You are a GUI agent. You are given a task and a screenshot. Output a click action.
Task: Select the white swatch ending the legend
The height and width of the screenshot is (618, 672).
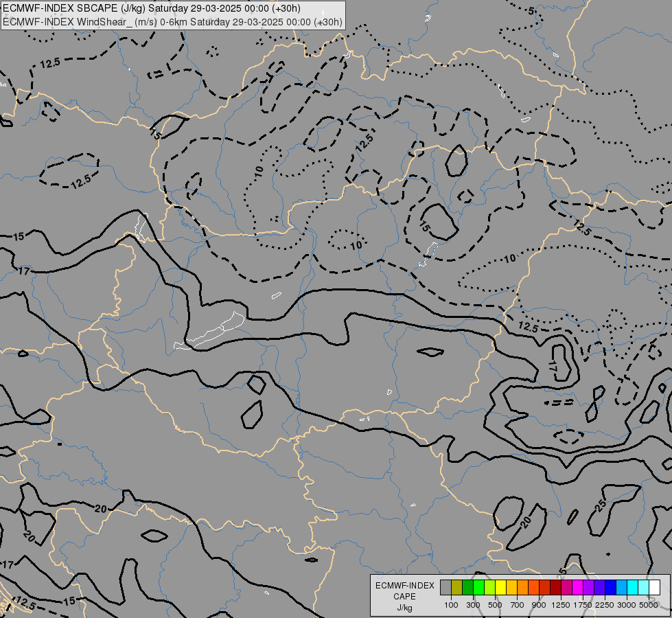[x=654, y=587]
